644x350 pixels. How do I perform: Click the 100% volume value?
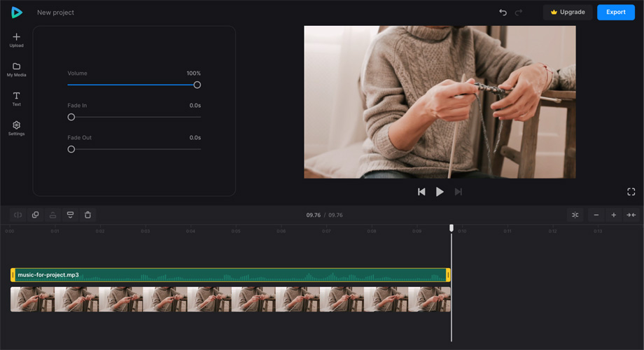pos(193,73)
